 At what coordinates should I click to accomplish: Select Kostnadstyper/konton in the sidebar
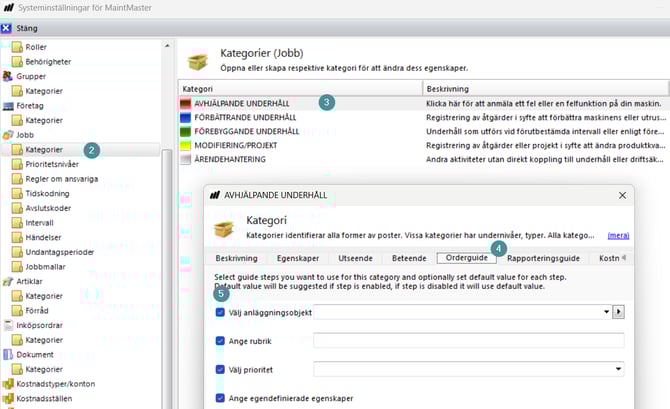(x=55, y=384)
